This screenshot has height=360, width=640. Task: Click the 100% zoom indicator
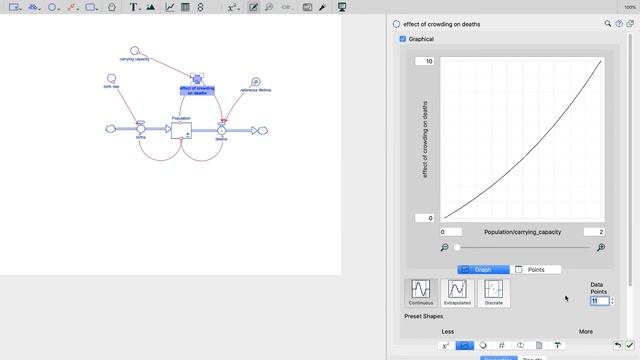tap(630, 7)
